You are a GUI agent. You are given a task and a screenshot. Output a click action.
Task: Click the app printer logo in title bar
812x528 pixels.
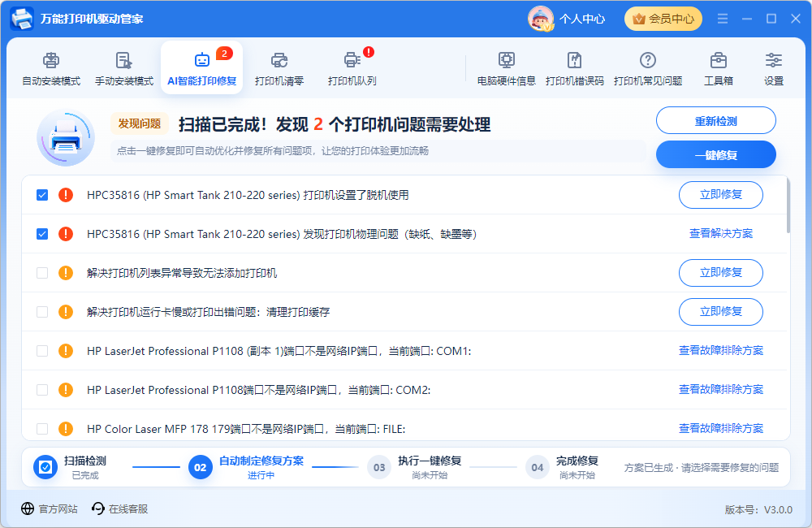[22, 19]
